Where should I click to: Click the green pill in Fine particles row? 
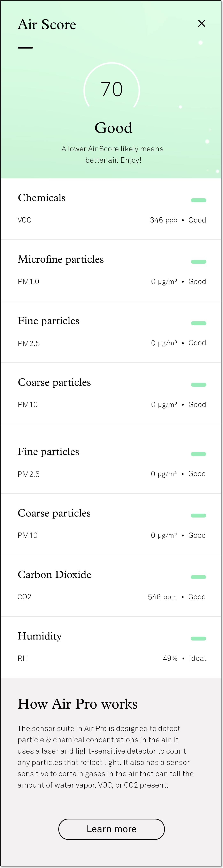[x=198, y=323]
